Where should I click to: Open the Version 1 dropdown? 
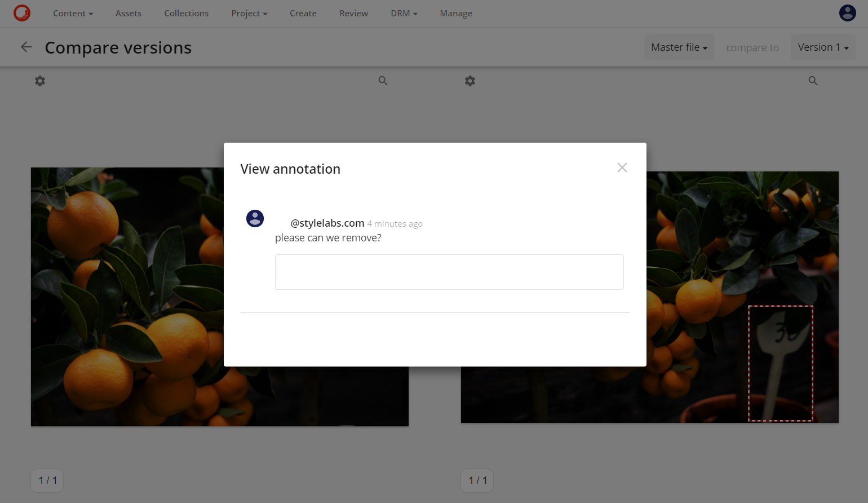pyautogui.click(x=823, y=47)
